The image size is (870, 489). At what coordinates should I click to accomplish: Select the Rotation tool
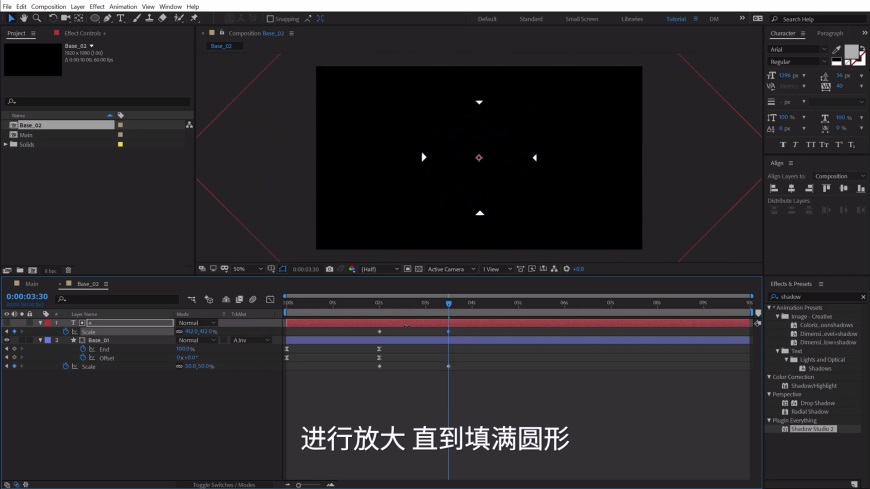[53, 18]
